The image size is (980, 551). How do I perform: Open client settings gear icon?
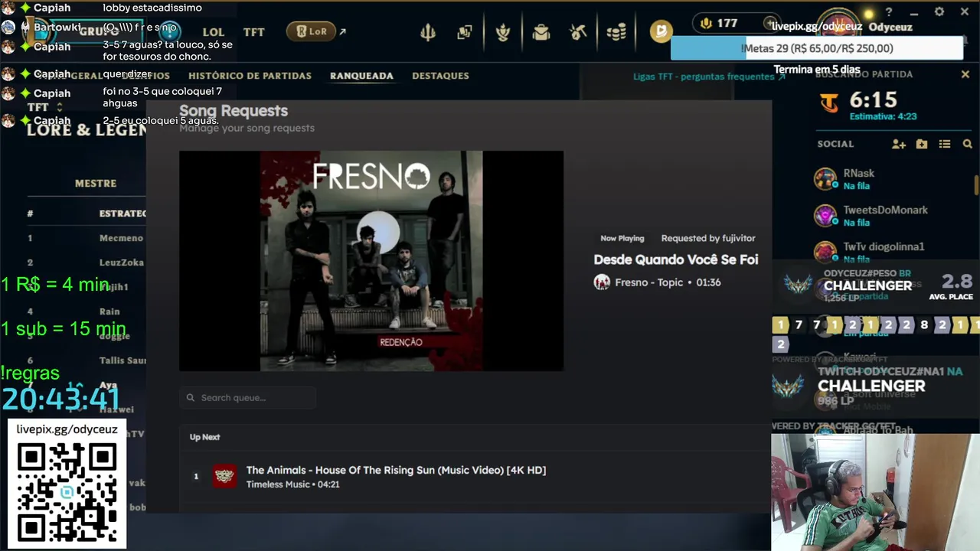[939, 12]
